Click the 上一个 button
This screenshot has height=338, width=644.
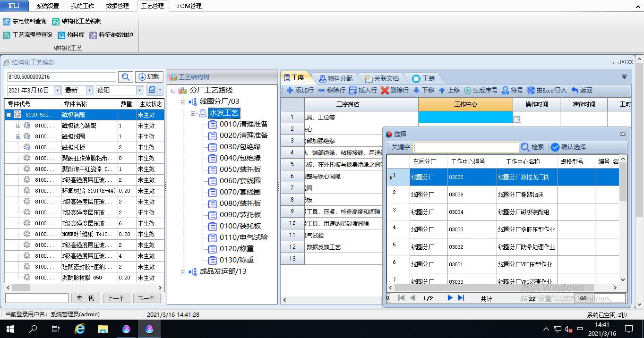(x=116, y=298)
